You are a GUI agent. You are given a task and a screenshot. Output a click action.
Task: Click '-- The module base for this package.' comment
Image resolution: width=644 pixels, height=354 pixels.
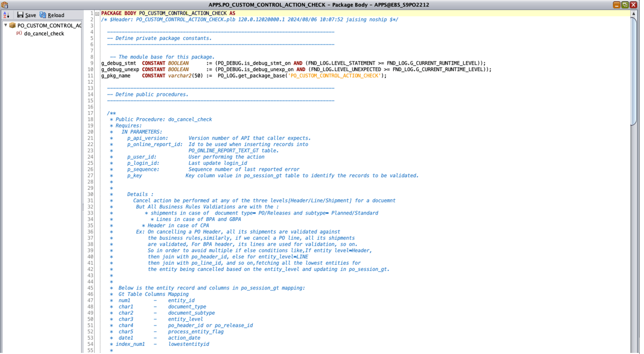pos(163,57)
